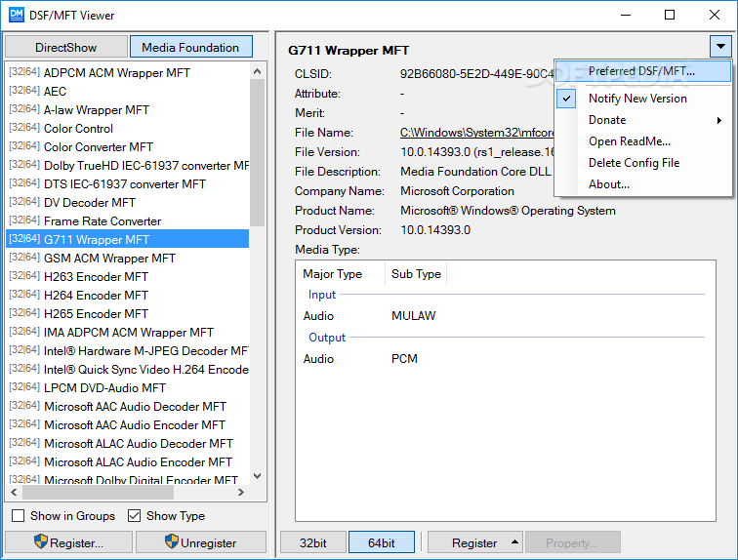The height and width of the screenshot is (560, 738).
Task: Select ADPCM ACM Wrapper MFT entry
Action: pyautogui.click(x=128, y=73)
